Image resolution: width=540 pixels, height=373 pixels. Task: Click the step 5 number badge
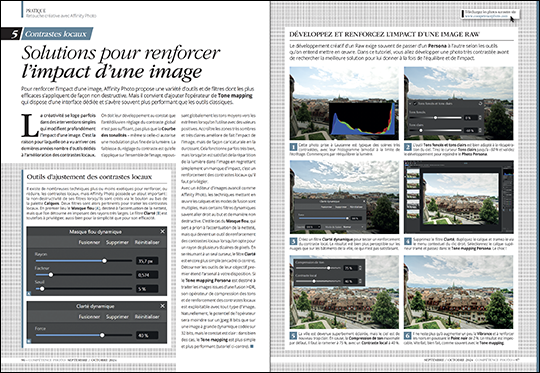pos(293,336)
